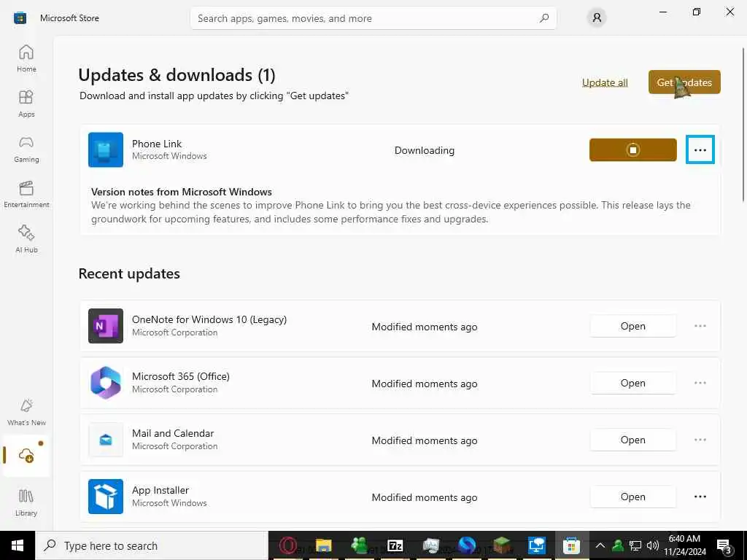Stop the Phone Link download

(632, 150)
